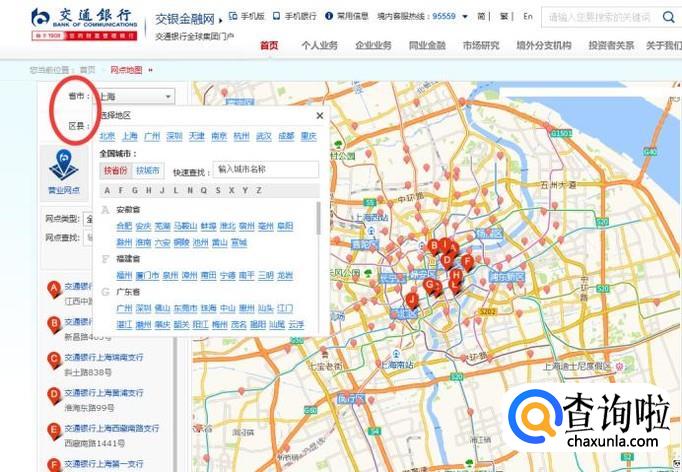
Task: Click map pin B on the map
Action: click(433, 247)
